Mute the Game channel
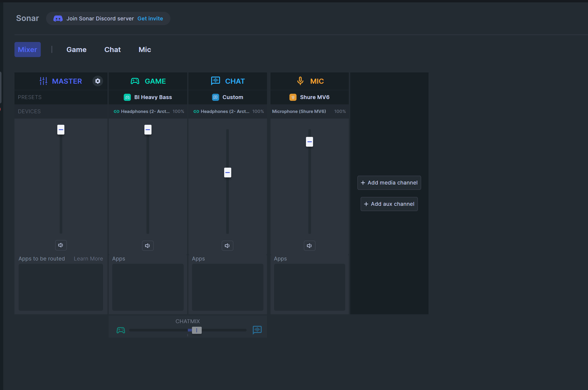The width and height of the screenshot is (588, 390). click(x=148, y=246)
